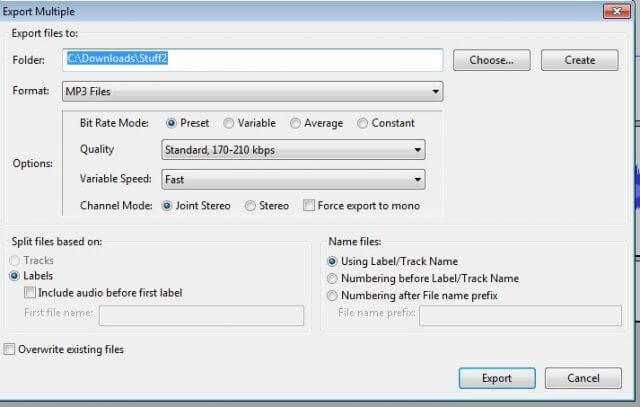Click the File name prefix field
640x407 pixels.
520,316
